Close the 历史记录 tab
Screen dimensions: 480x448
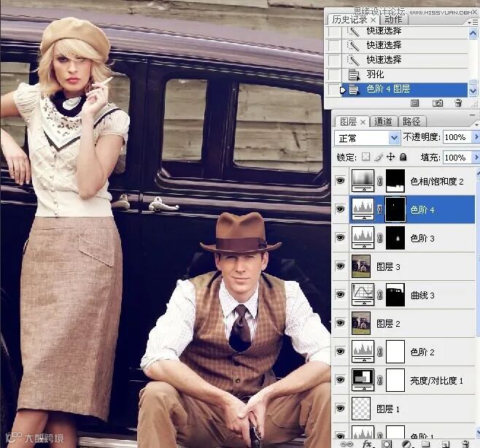tap(373, 20)
